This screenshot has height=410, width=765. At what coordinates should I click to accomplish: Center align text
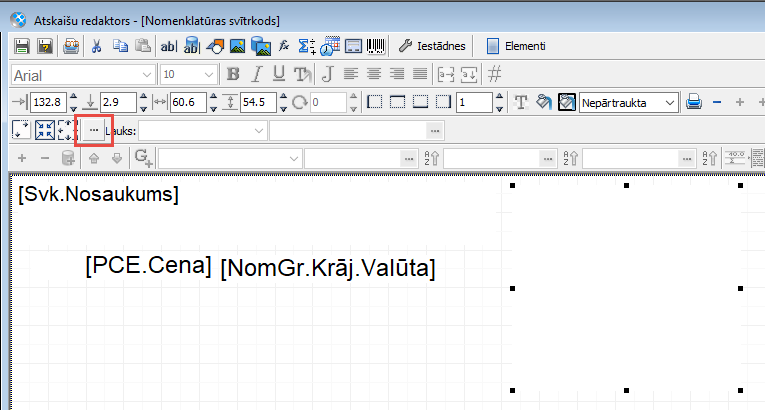pos(374,74)
